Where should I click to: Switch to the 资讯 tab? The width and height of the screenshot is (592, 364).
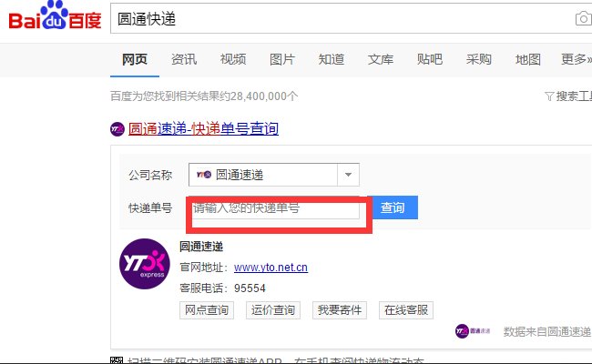[184, 59]
